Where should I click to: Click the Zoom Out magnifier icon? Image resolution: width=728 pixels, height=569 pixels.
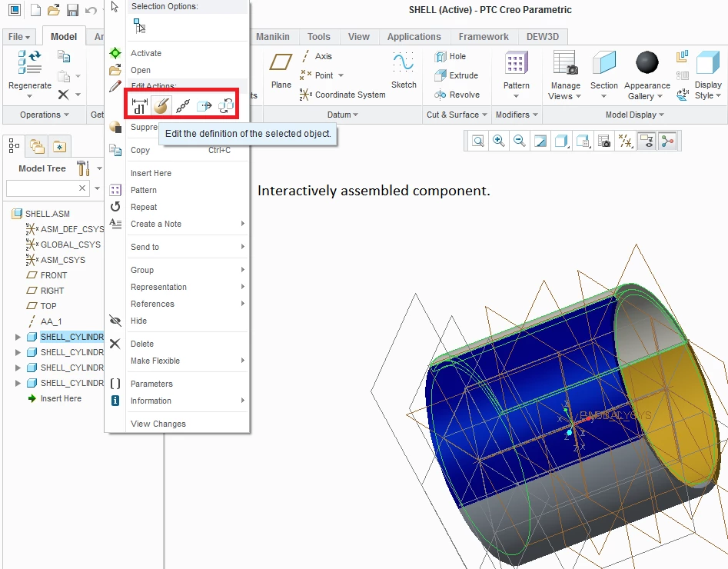click(520, 141)
